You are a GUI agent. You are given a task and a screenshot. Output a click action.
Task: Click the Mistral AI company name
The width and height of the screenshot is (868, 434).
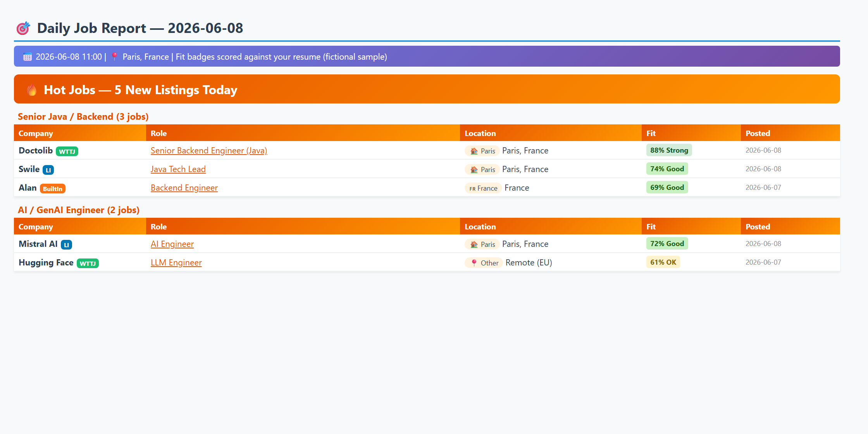[x=38, y=244]
